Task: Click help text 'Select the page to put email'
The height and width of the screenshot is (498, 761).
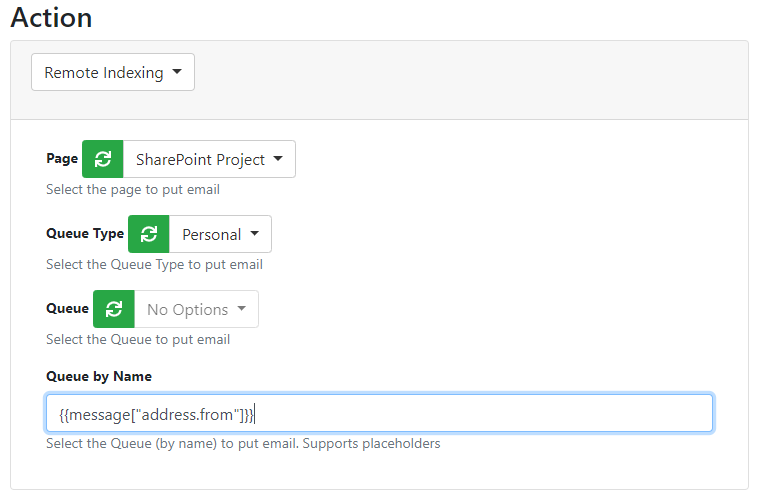Action: coord(133,189)
